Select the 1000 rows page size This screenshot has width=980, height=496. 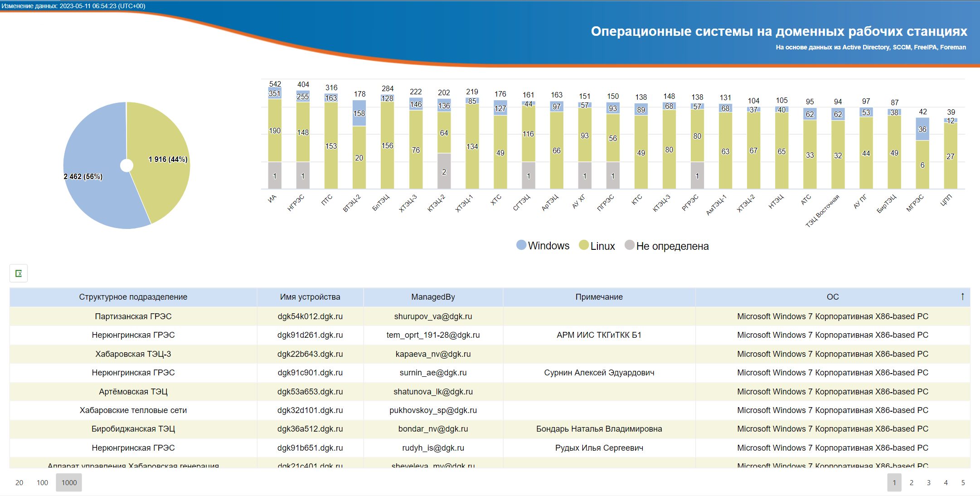[x=69, y=482]
